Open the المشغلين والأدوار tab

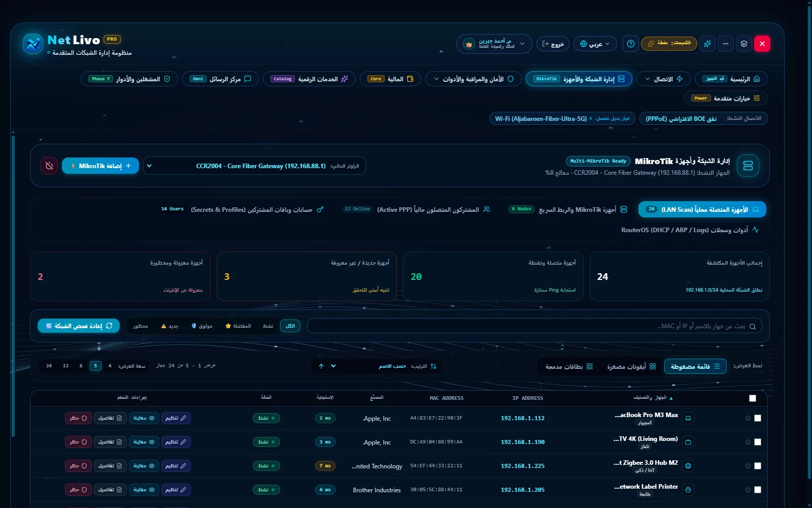pyautogui.click(x=129, y=79)
